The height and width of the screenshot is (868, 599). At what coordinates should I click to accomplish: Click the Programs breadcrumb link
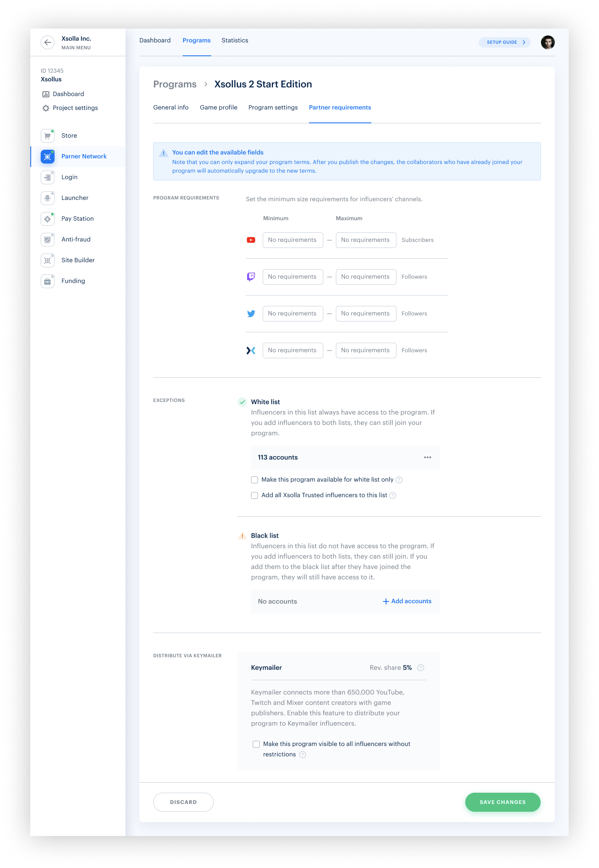pyautogui.click(x=175, y=84)
